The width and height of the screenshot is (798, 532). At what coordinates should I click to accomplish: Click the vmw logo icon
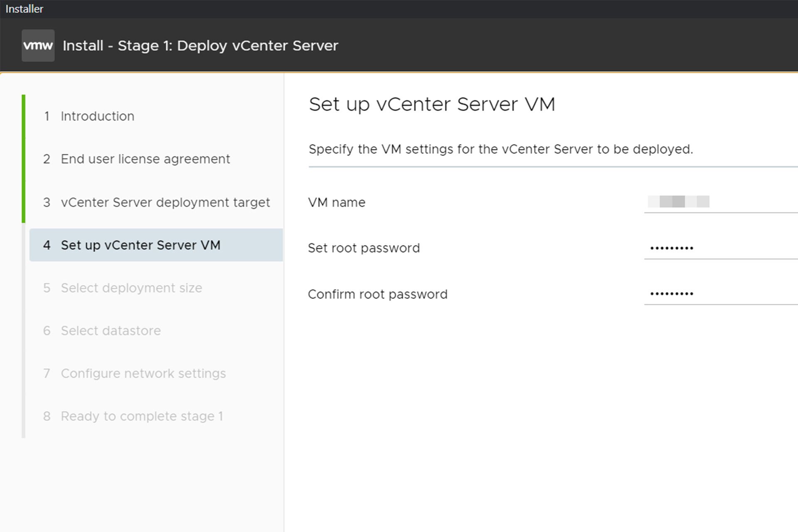pos(38,45)
